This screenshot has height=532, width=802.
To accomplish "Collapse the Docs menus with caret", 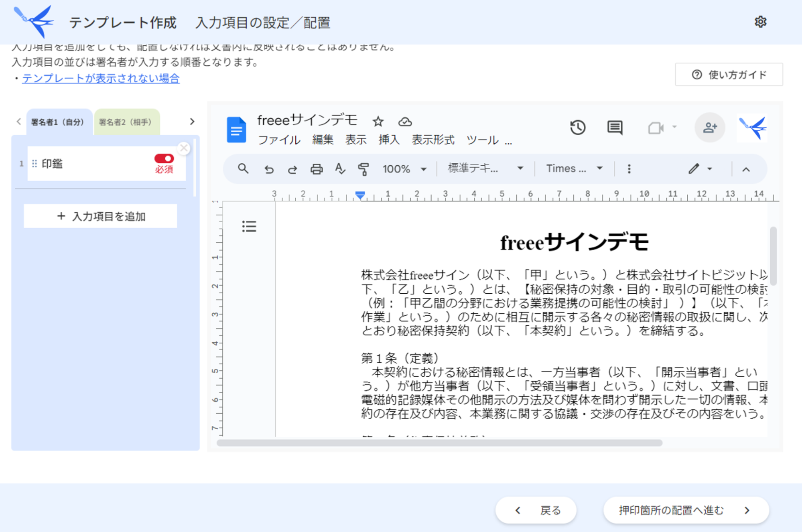I will pyautogui.click(x=746, y=169).
